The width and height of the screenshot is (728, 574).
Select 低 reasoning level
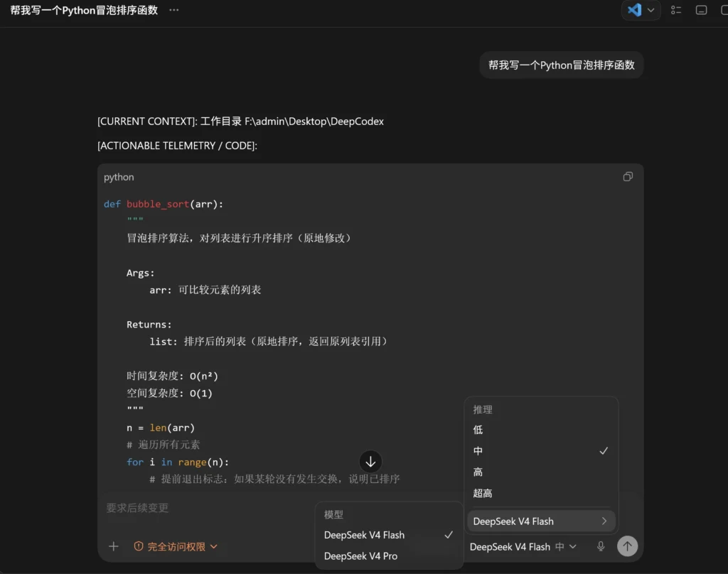click(541, 430)
